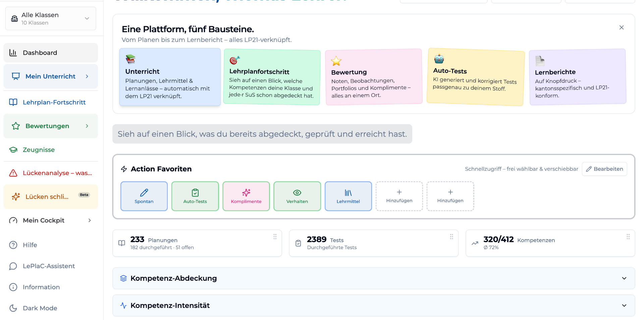Open the Dashboard menu item

[51, 53]
